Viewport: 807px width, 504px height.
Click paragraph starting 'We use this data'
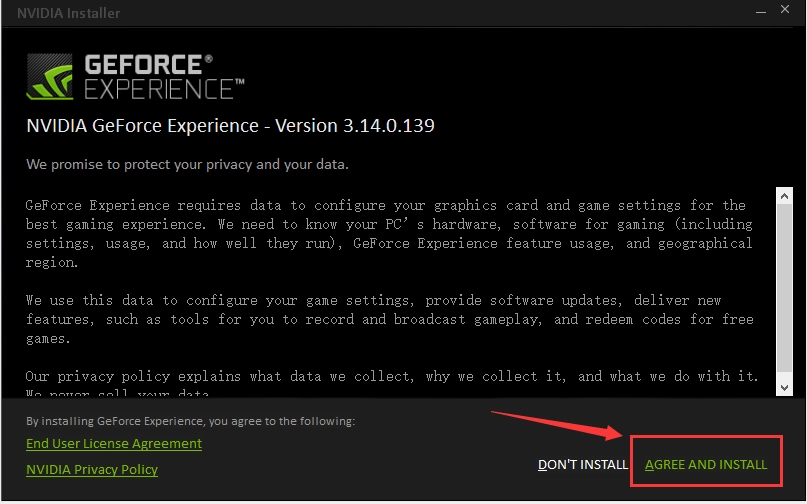pyautogui.click(x=388, y=319)
